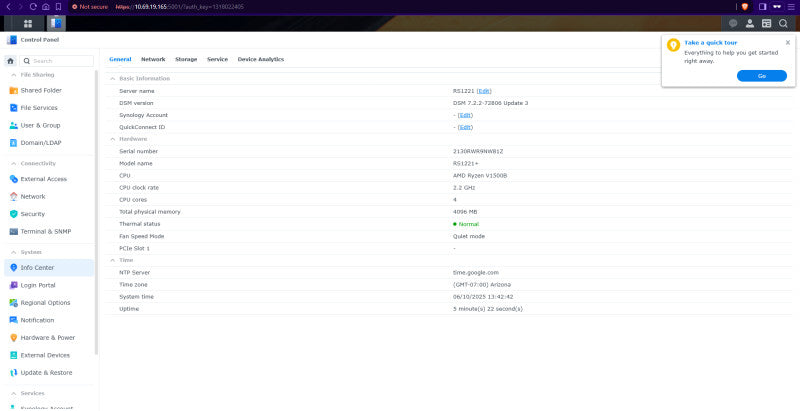Click Edit link next to server name
Image resolution: width=800 pixels, height=411 pixels.
pos(484,91)
